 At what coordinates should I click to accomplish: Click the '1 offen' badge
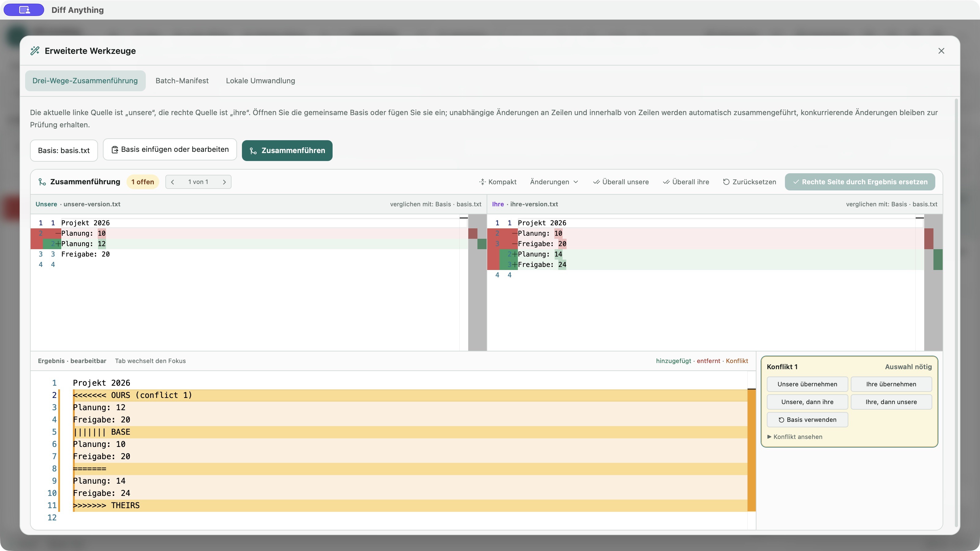point(143,182)
